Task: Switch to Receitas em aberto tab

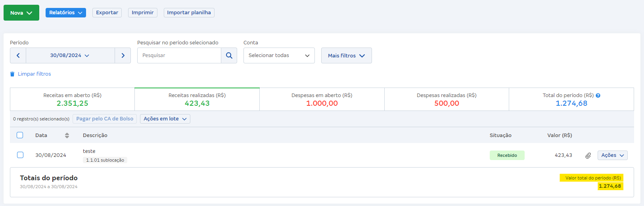Action: (72, 99)
